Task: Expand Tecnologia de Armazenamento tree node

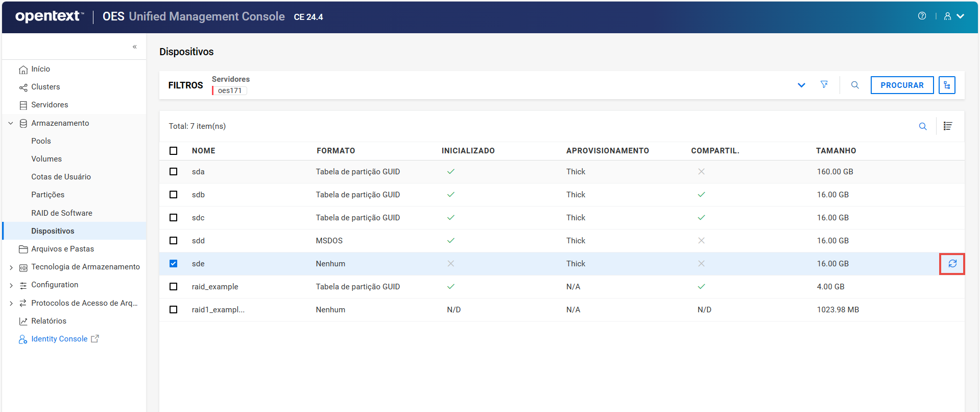Action: [11, 267]
